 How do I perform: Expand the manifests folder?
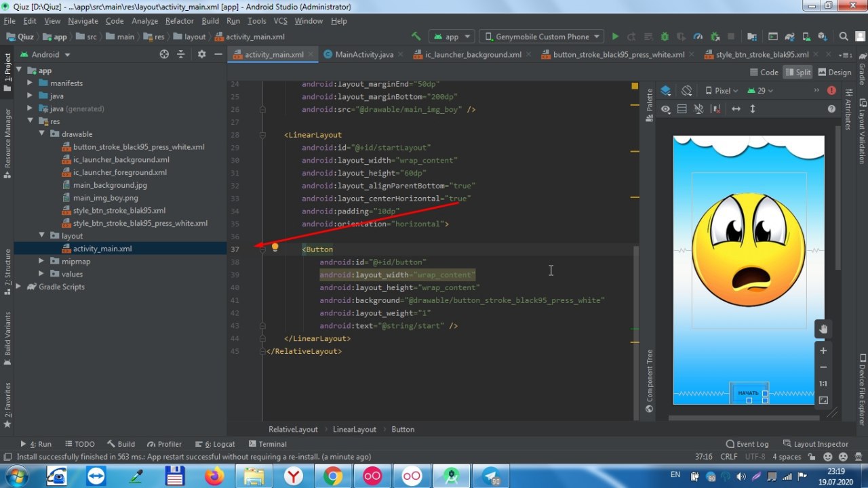point(30,83)
